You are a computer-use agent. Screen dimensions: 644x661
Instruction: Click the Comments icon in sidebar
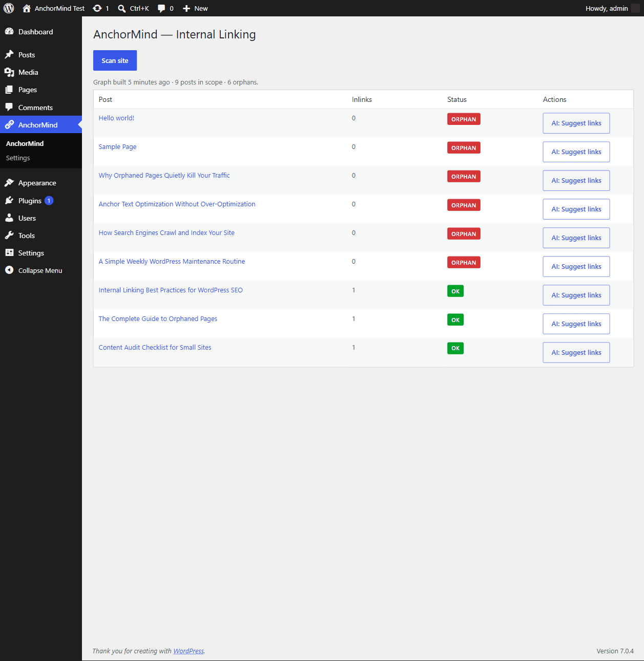(9, 108)
